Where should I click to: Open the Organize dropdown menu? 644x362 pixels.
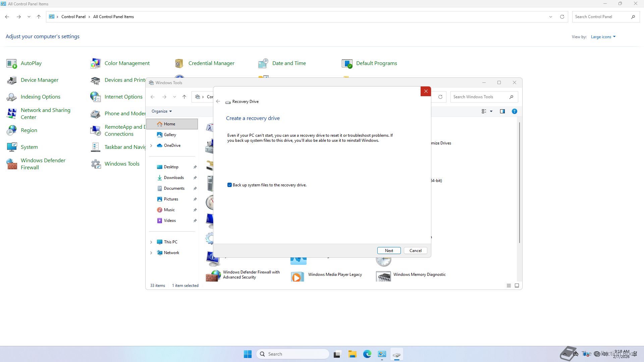(161, 111)
